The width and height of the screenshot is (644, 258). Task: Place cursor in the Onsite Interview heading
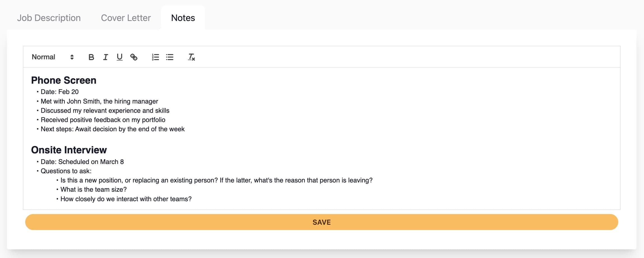(x=69, y=150)
